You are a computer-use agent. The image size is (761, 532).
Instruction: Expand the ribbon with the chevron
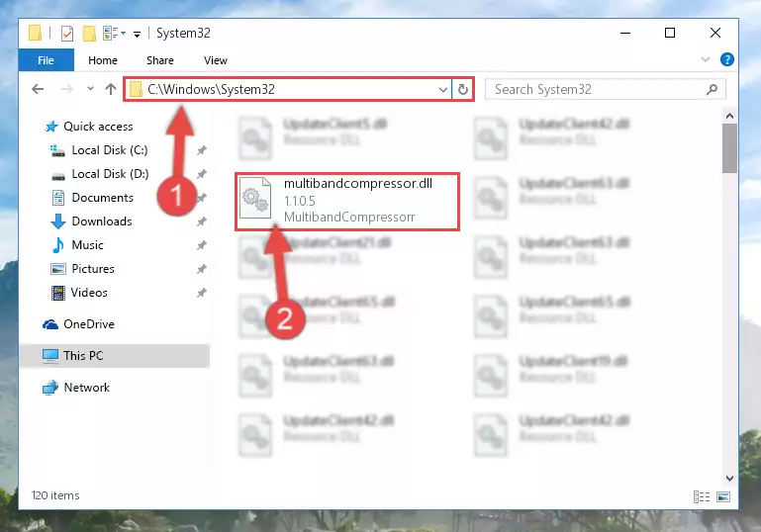[x=706, y=59]
